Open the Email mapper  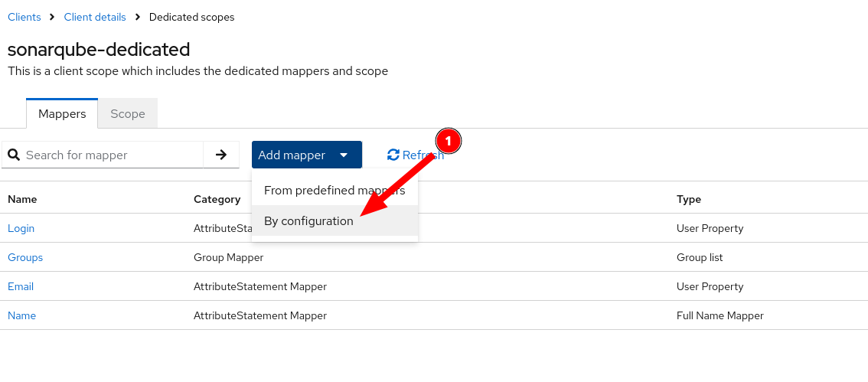(21, 286)
